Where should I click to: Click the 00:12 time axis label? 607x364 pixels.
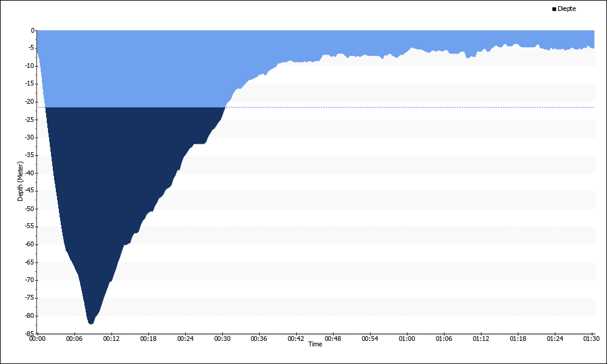click(111, 339)
